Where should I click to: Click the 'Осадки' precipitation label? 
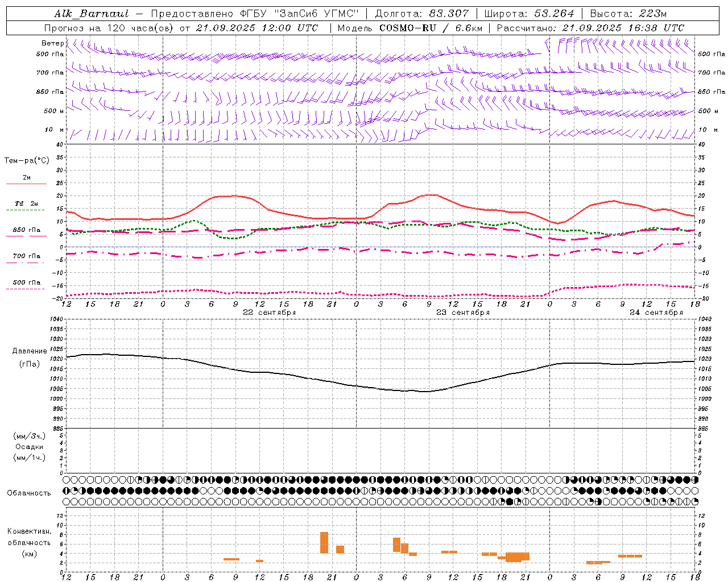[x=29, y=447]
